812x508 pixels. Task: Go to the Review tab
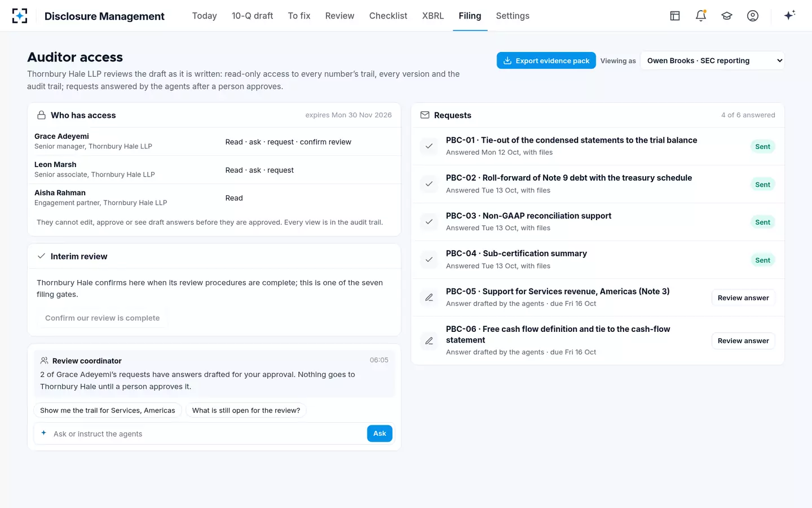coord(339,16)
